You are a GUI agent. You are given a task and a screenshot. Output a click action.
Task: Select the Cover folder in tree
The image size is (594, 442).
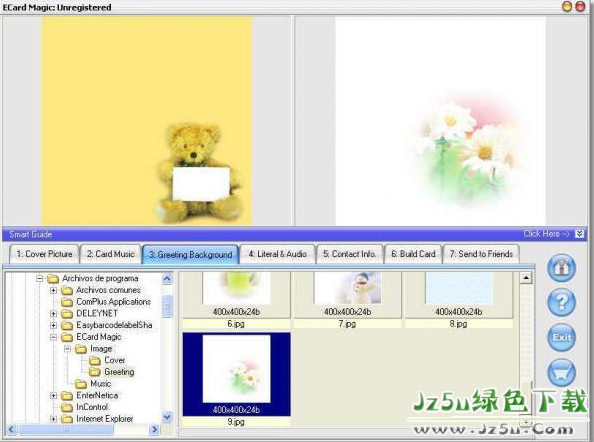click(x=114, y=360)
